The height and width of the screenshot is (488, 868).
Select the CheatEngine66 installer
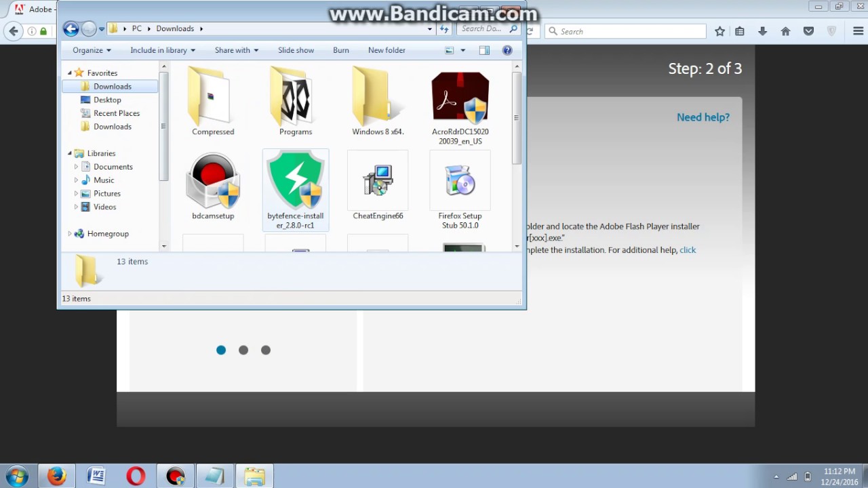click(378, 186)
